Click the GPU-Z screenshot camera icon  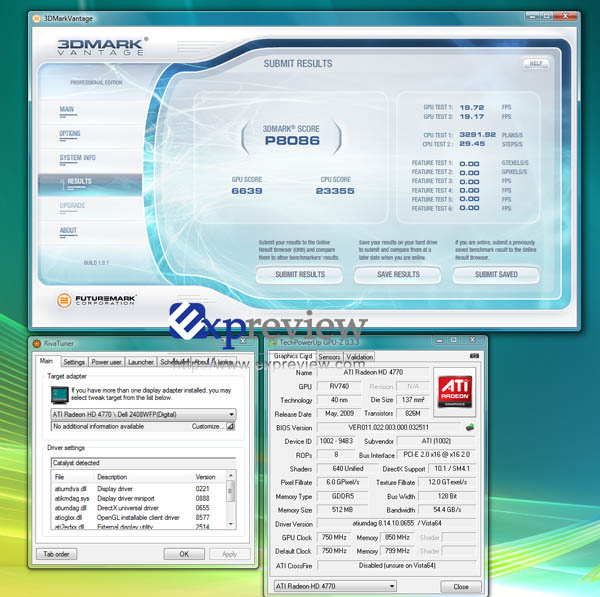pyautogui.click(x=474, y=356)
